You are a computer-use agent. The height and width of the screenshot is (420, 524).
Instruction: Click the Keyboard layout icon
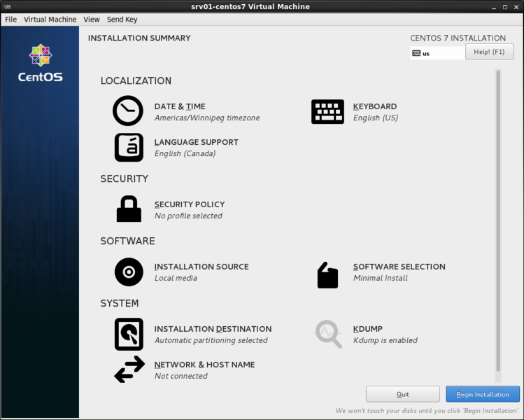pos(327,111)
